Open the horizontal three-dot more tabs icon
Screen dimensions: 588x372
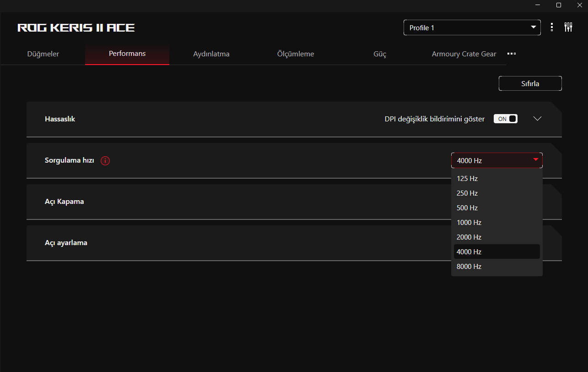coord(512,54)
